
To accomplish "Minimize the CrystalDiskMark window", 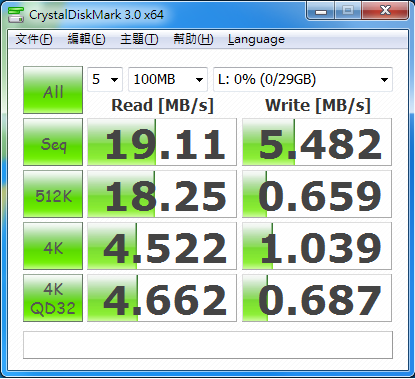I will coord(321,11).
